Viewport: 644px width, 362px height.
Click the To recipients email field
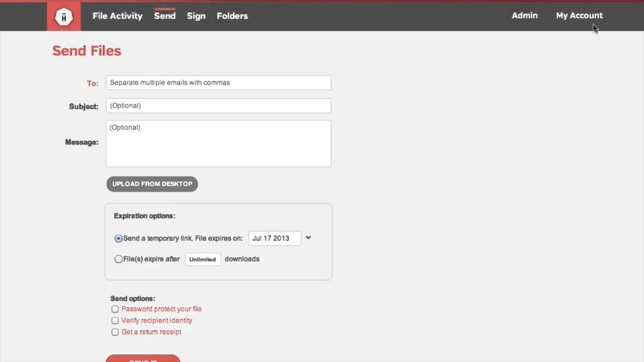218,82
